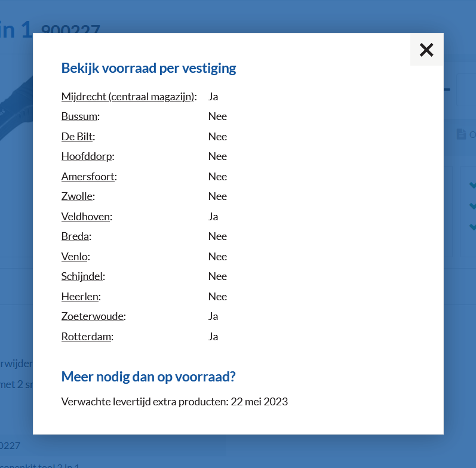This screenshot has height=468, width=476.
Task: Click the expected delivery date text
Action: (174, 402)
